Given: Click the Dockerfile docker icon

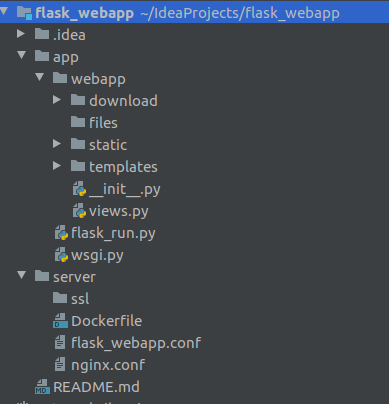Looking at the screenshot, I should coord(60,321).
